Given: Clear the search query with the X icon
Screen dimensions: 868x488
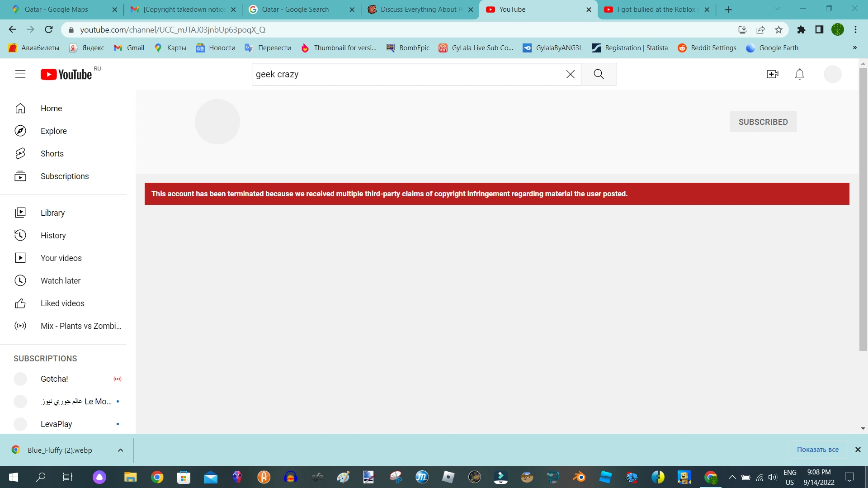Looking at the screenshot, I should pyautogui.click(x=570, y=74).
